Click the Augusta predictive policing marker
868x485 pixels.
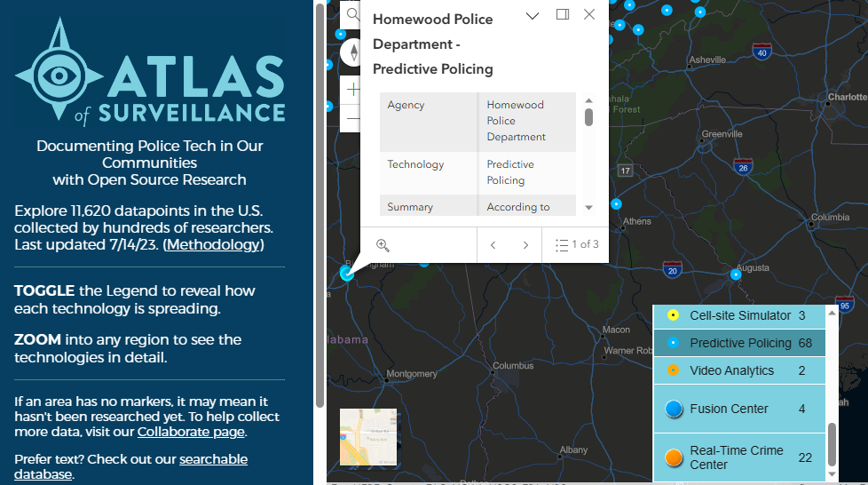pyautogui.click(x=736, y=274)
